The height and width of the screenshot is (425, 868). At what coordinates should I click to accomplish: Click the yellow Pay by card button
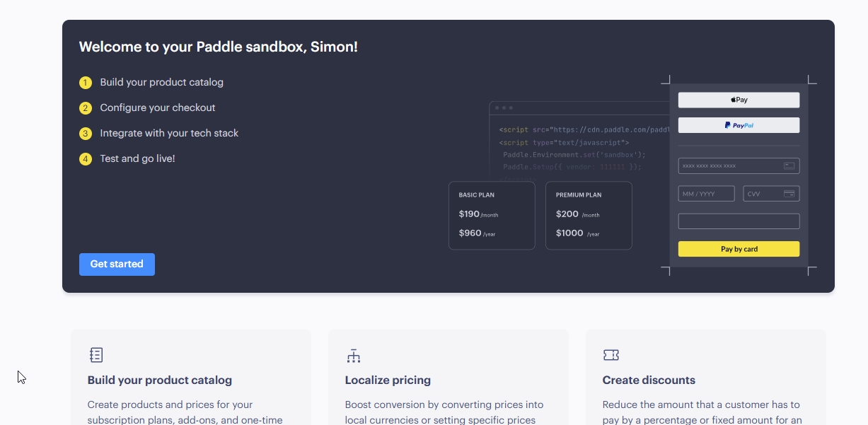739,249
